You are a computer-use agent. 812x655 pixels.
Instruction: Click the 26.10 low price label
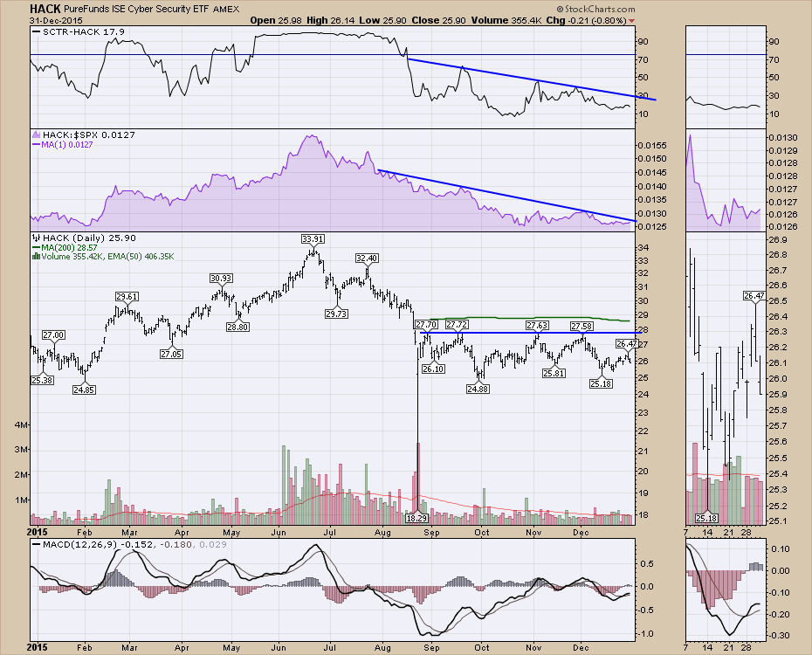[x=433, y=369]
